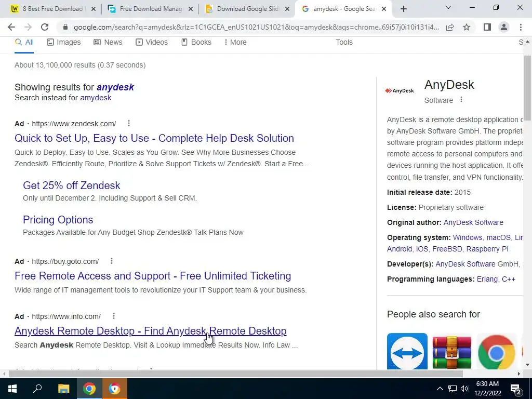Image resolution: width=532 pixels, height=399 pixels.
Task: Open the Quick to Set Up Zendesk ad
Action: tap(154, 138)
